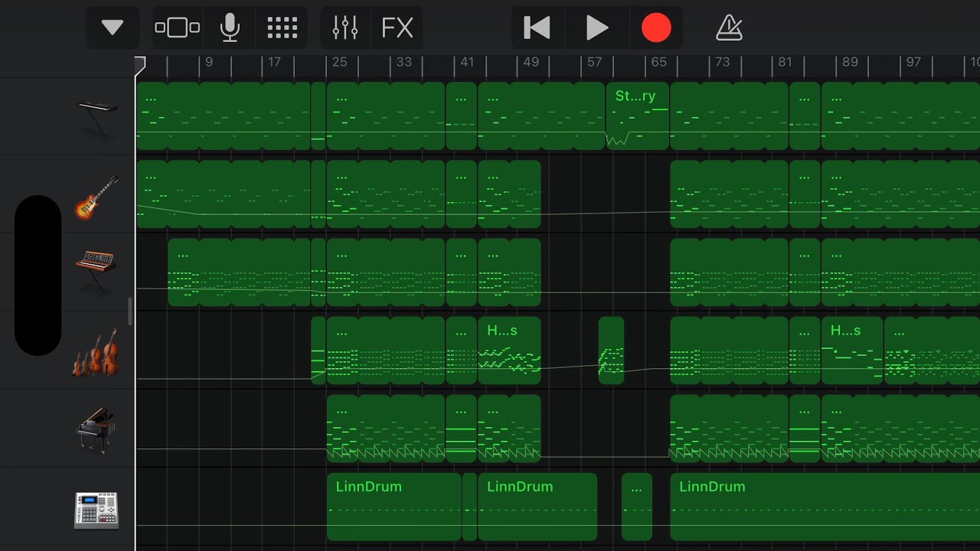
Task: Select the first piano region at bar 25
Action: click(x=386, y=429)
